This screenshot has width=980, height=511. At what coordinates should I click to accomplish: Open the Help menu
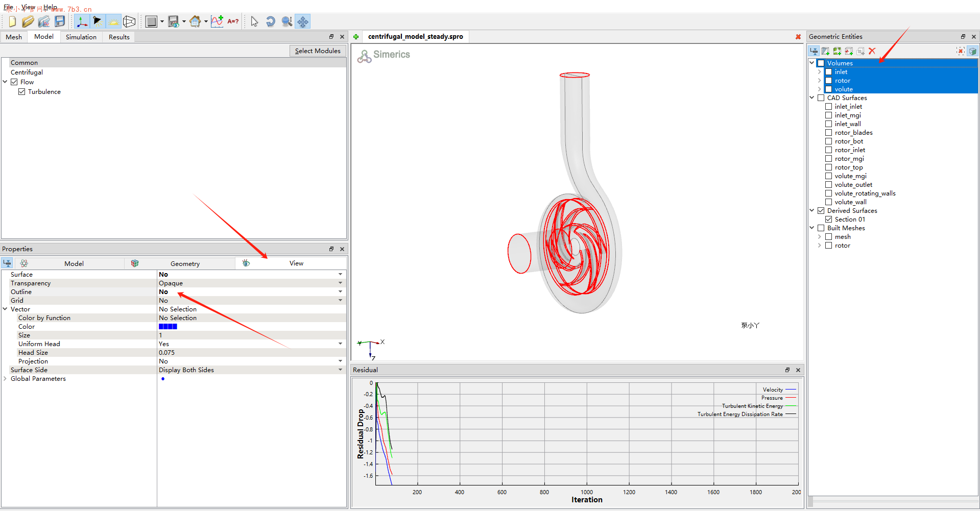click(50, 7)
